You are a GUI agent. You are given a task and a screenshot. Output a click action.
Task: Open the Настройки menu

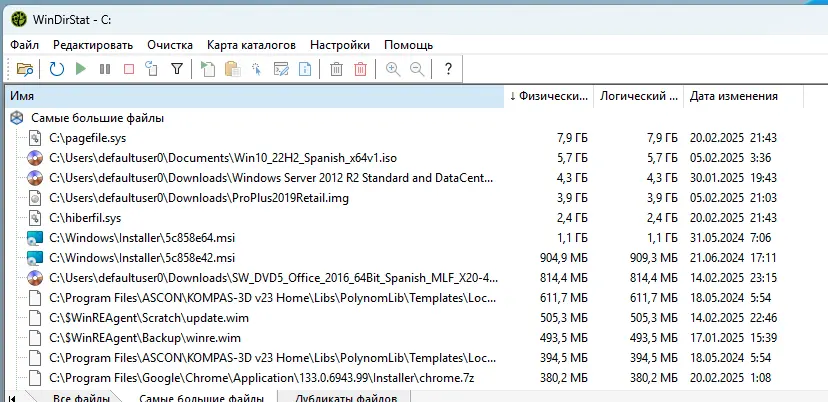click(x=340, y=45)
